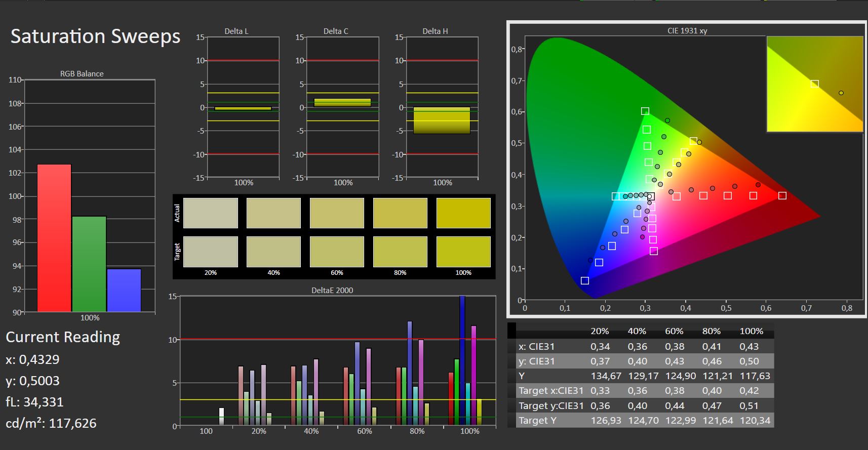Screen dimensions: 868x450
Task: Select the blue primary target square in CIE diagram
Action: pyautogui.click(x=585, y=280)
